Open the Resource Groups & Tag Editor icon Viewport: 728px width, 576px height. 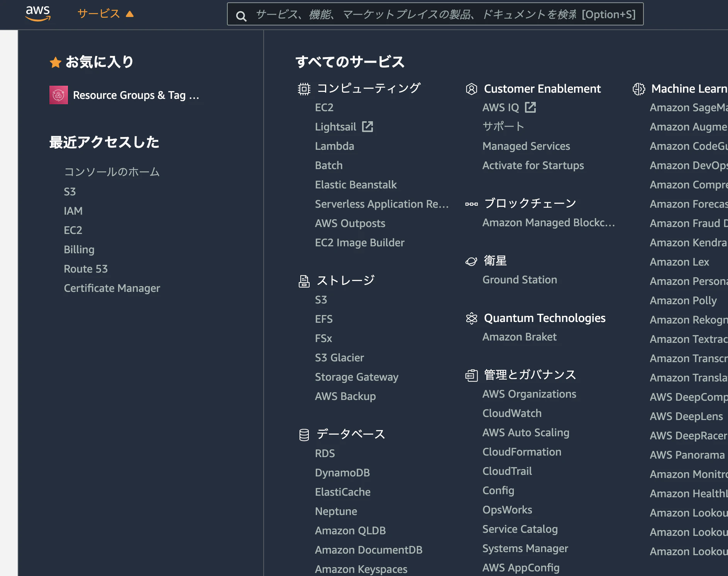[x=59, y=95]
